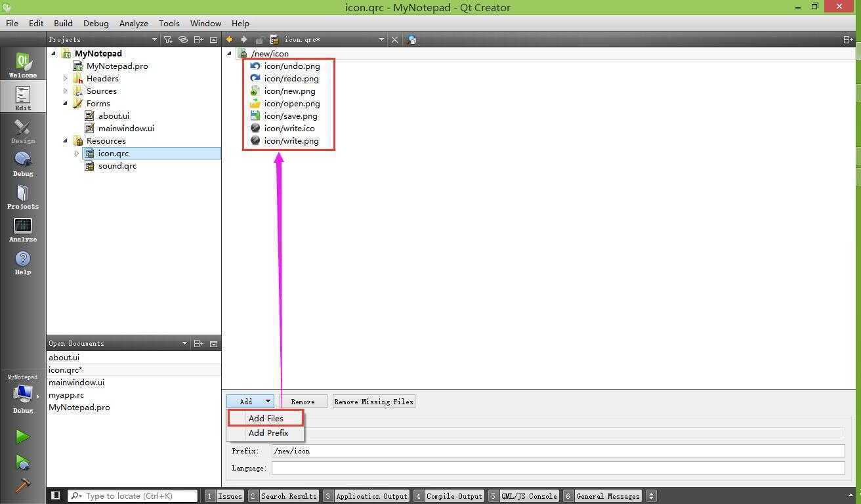Screen dimensions: 861x504
Task: Start debugging with run-debug icon
Action: click(x=22, y=462)
